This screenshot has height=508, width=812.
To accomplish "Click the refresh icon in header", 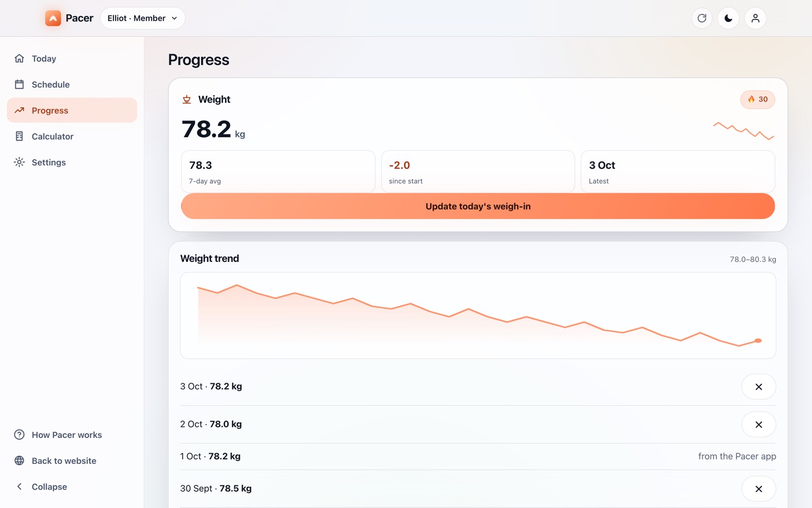I will [x=702, y=18].
